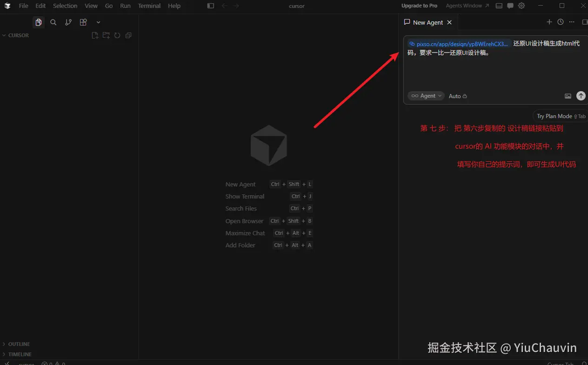Click the cursor command center title

click(296, 6)
